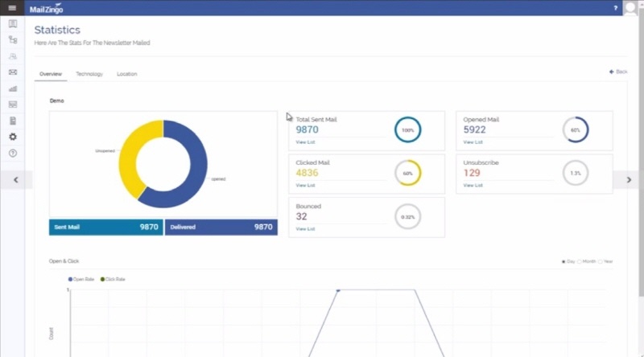Click the data point on the line chart peak

click(338, 290)
